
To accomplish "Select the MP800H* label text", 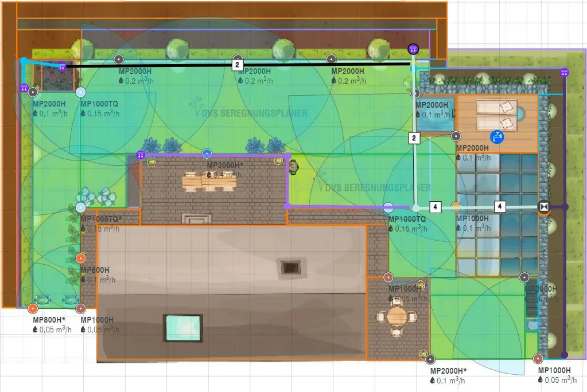I will [x=49, y=320].
